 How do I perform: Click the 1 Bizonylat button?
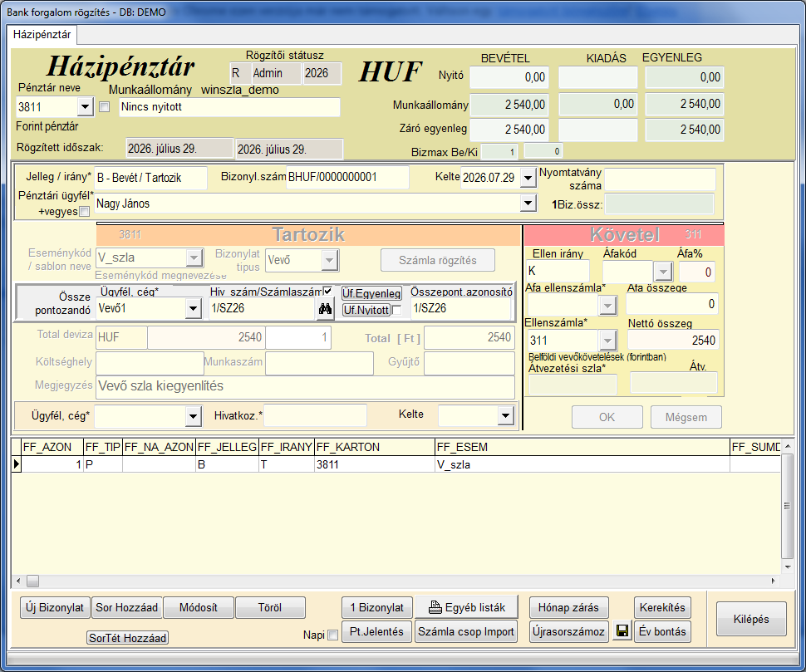[x=376, y=607]
